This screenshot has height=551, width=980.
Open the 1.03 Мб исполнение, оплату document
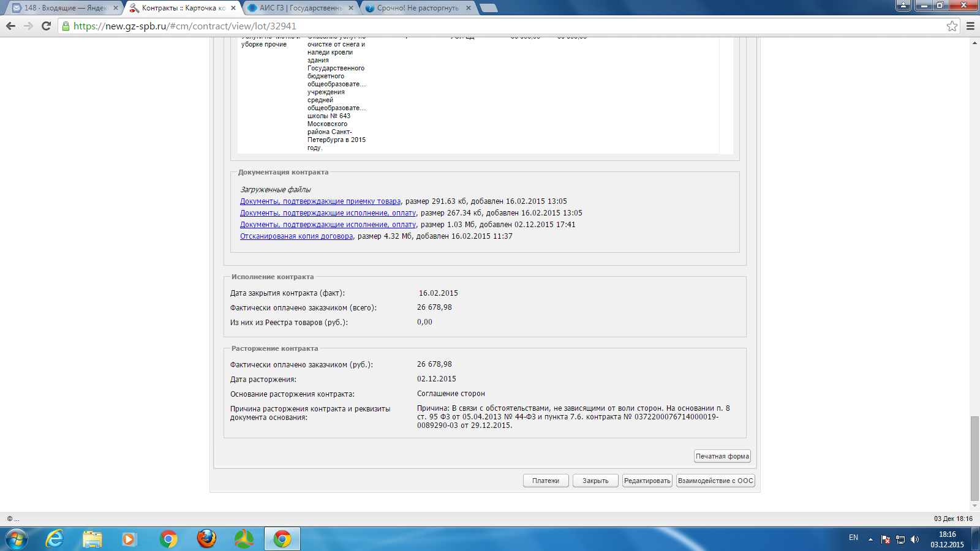(328, 225)
